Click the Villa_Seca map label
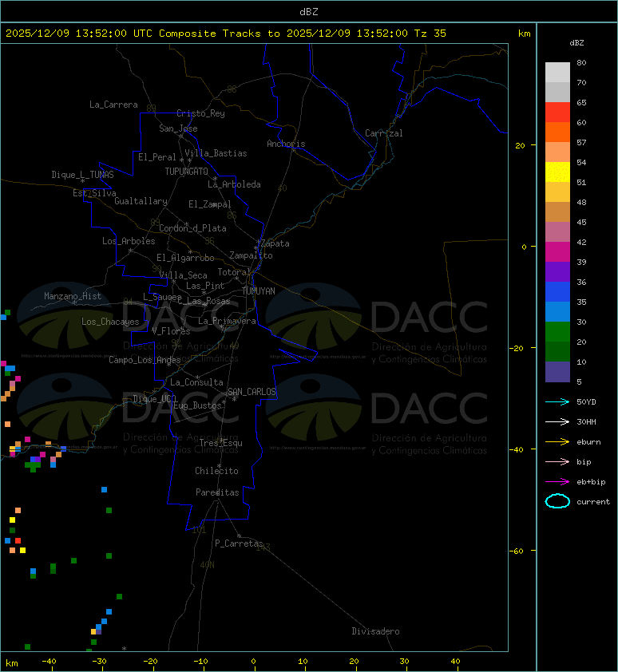The image size is (618, 672). [x=183, y=275]
